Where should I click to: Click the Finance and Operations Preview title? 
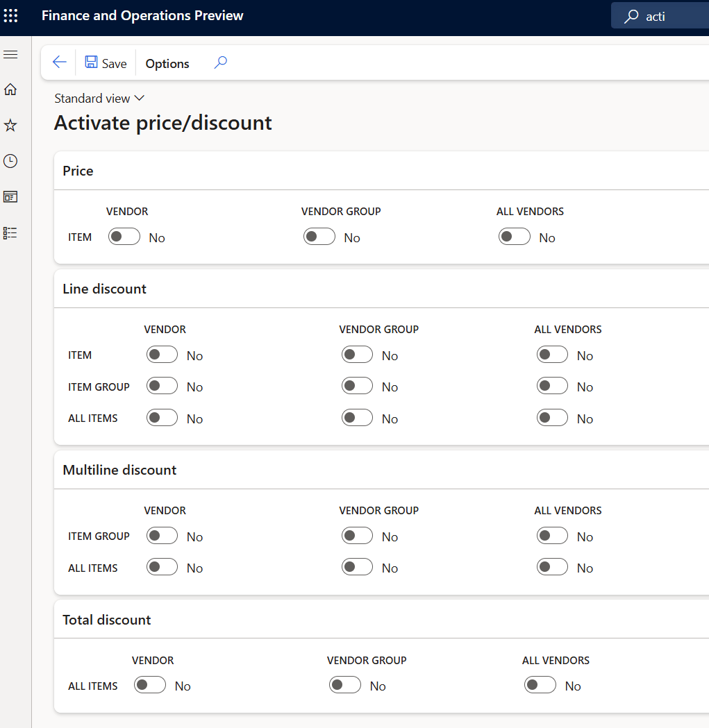tap(142, 15)
